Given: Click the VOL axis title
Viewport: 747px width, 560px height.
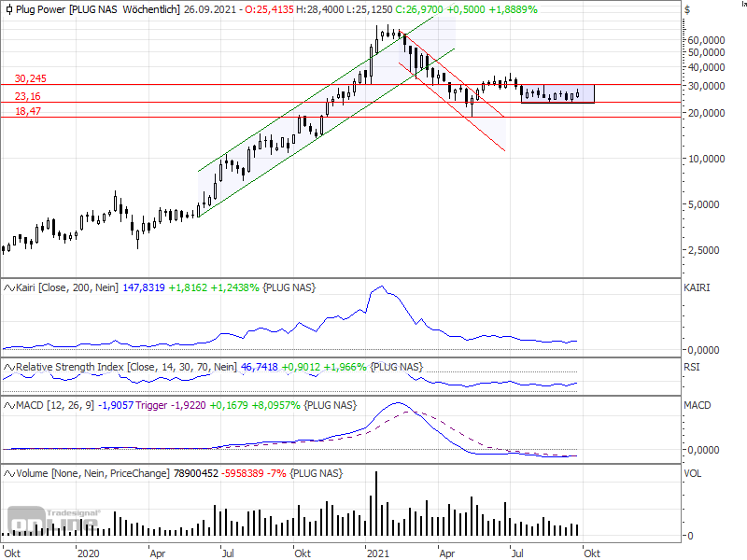Looking at the screenshot, I should [x=692, y=473].
